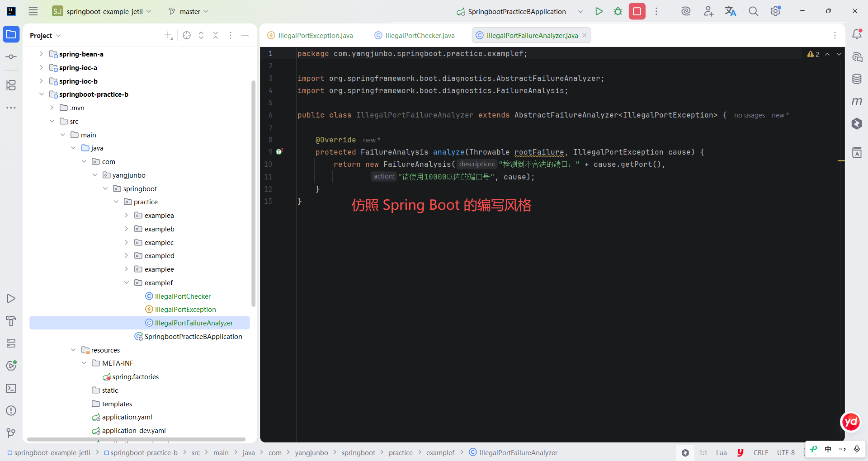Screen dimensions: 868x461
Task: Open the Build hammer tool window
Action: click(11, 321)
